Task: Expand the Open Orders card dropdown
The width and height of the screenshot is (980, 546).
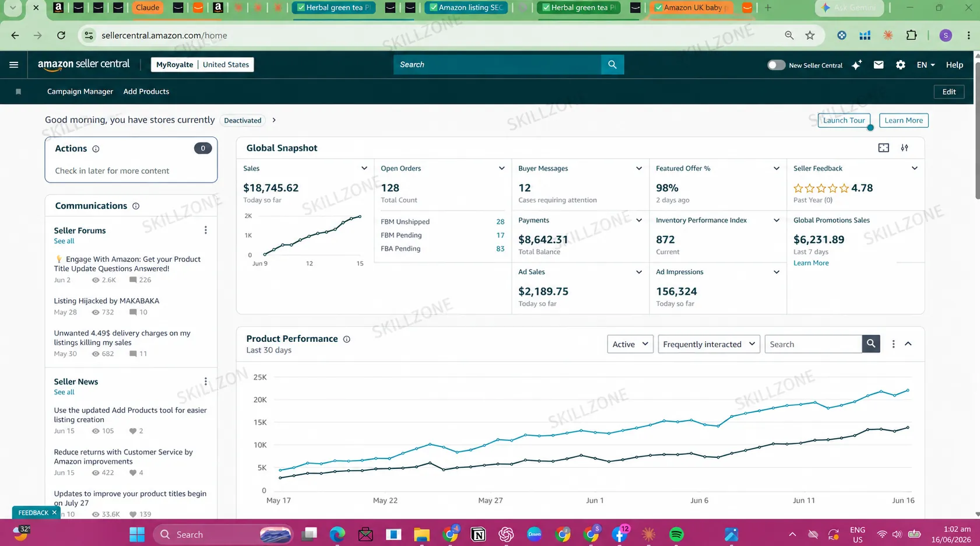Action: pyautogui.click(x=501, y=169)
